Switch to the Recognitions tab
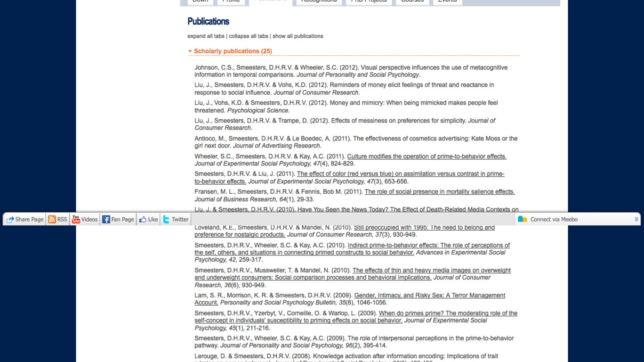The image size is (644, 362). (319, 1)
